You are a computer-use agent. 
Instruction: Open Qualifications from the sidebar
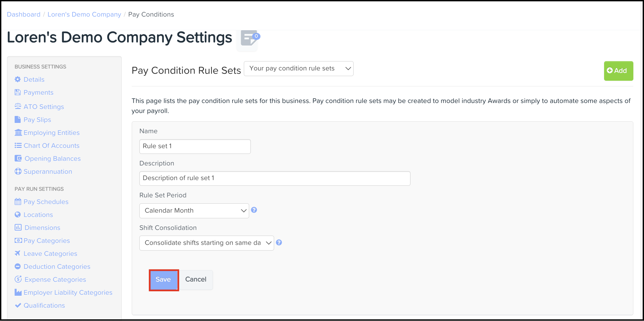(44, 305)
